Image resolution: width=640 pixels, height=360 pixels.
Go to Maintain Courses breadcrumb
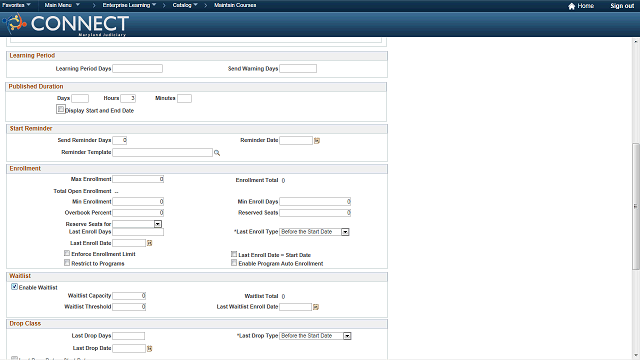(235, 5)
